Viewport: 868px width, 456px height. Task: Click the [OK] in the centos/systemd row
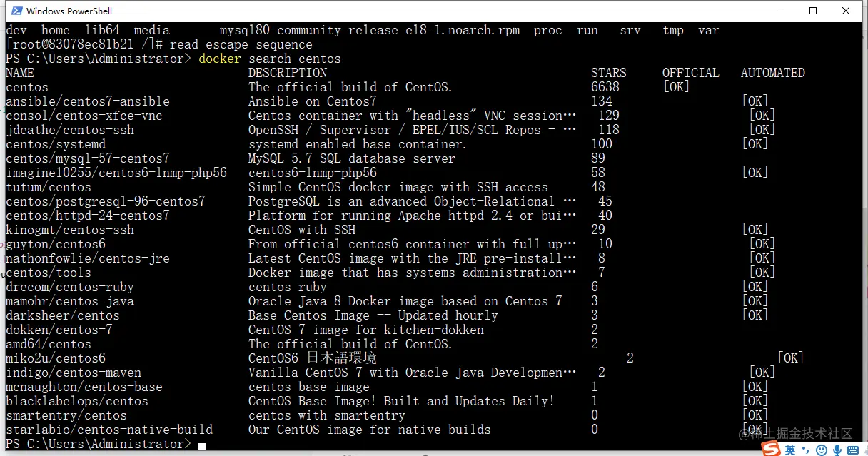point(755,144)
